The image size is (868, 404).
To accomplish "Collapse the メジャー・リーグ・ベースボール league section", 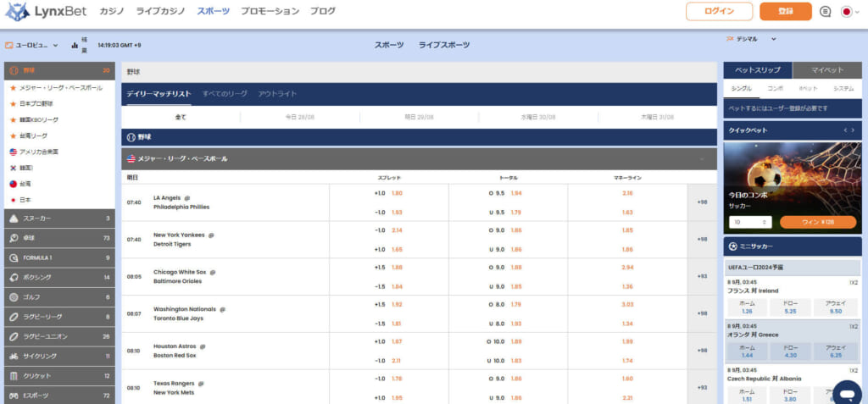I will (702, 159).
